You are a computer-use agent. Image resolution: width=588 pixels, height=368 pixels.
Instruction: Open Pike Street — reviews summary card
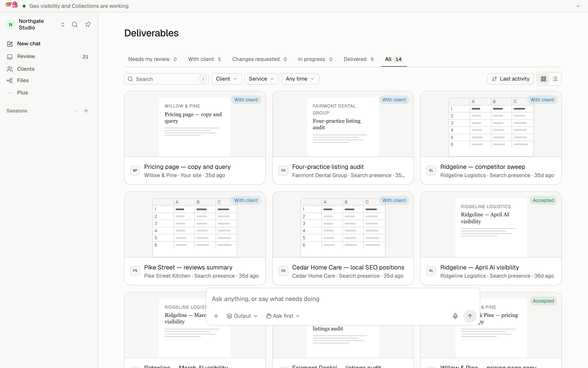click(x=195, y=238)
